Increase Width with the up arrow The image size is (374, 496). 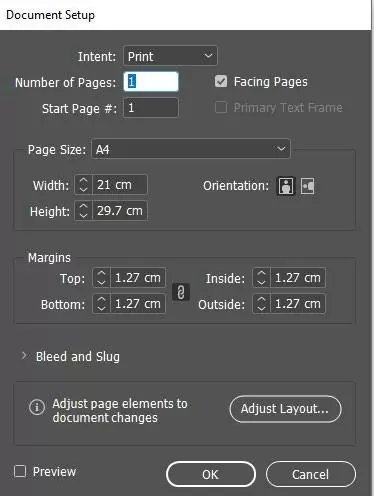(83, 180)
